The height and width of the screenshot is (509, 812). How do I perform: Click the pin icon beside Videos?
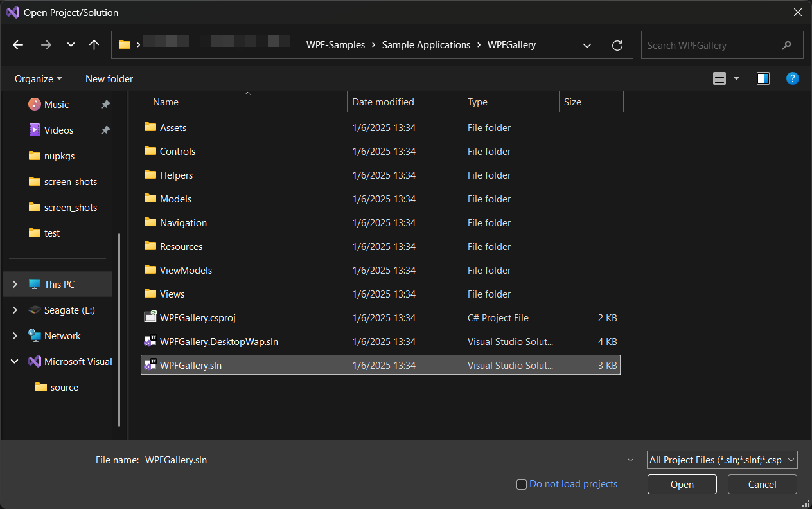tap(105, 130)
